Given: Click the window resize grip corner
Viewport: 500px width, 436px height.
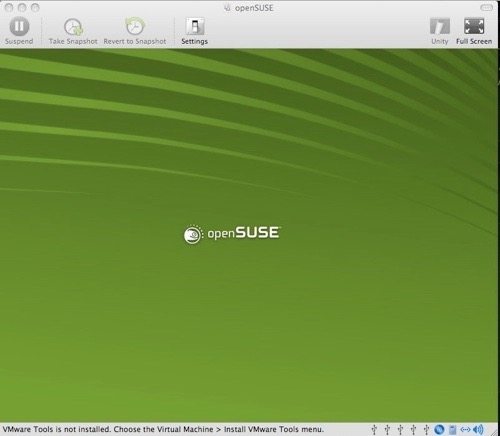Looking at the screenshot, I should (x=494, y=432).
